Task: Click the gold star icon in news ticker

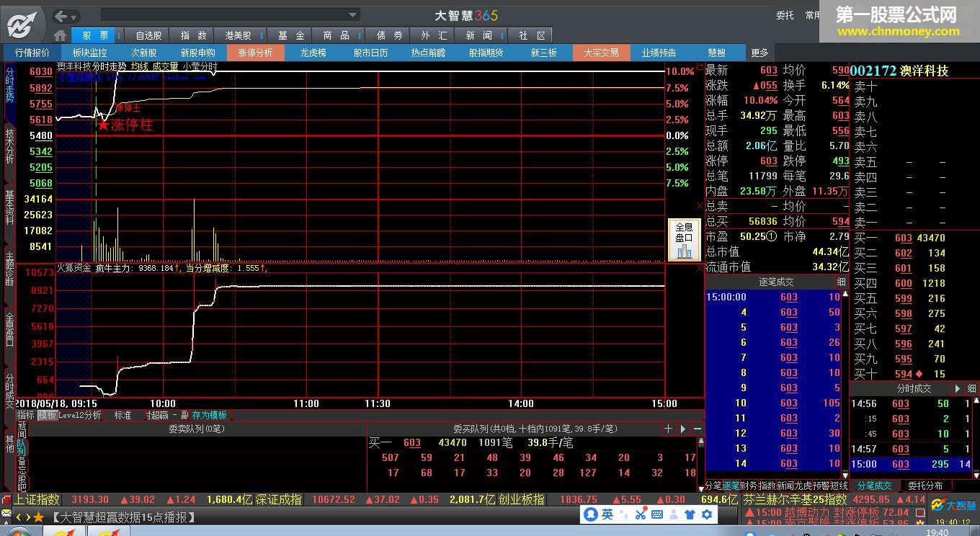Action: [38, 517]
